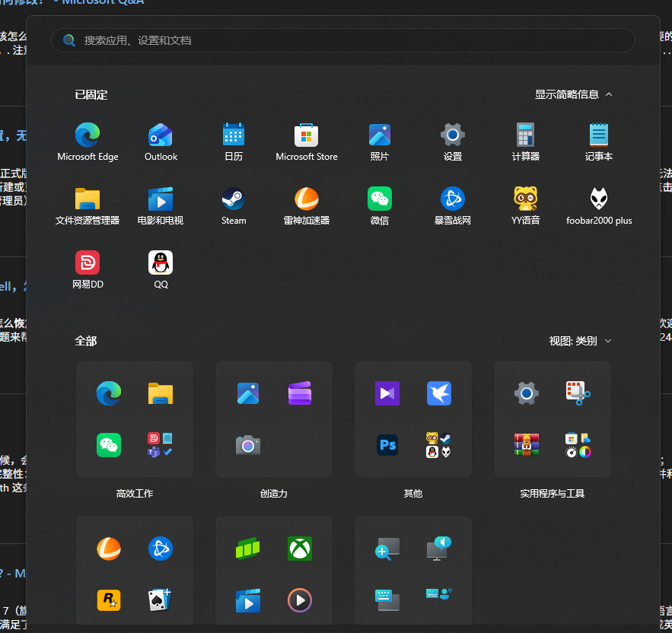Open Solitaire card game
Image resolution: width=672 pixels, height=633 pixels.
[161, 600]
